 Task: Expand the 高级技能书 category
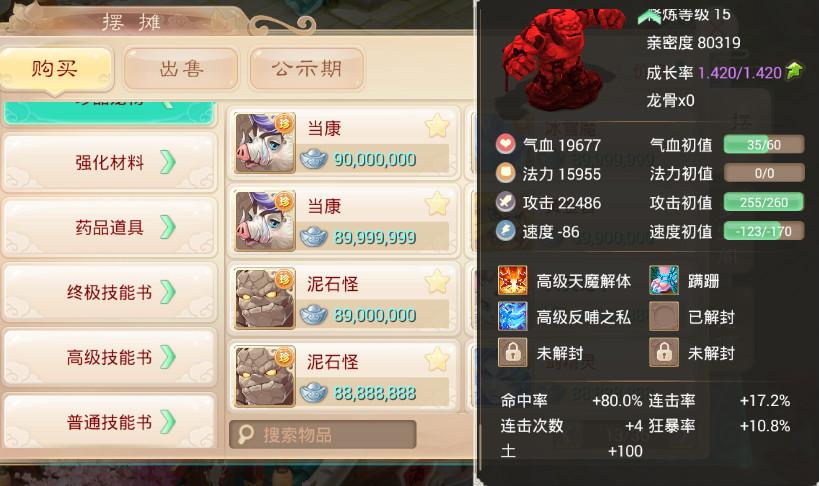[x=110, y=357]
